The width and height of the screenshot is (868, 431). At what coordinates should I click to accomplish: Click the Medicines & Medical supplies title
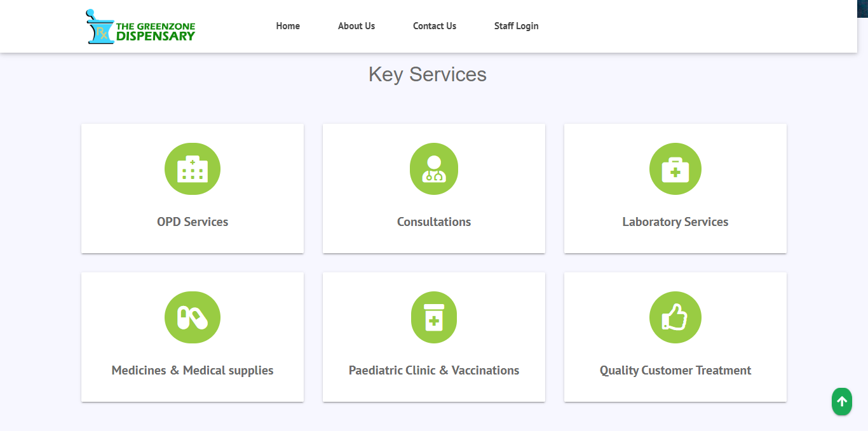point(193,370)
